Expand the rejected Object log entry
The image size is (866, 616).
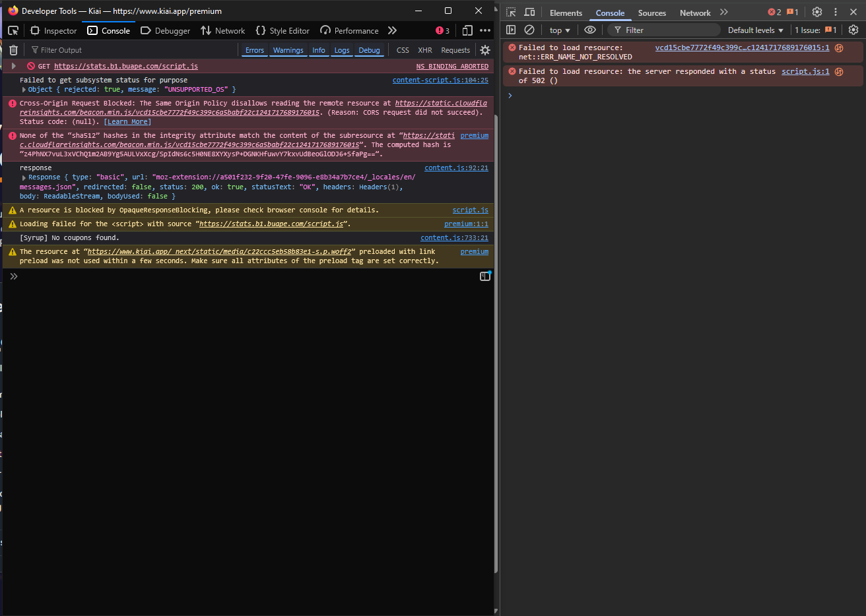24,90
